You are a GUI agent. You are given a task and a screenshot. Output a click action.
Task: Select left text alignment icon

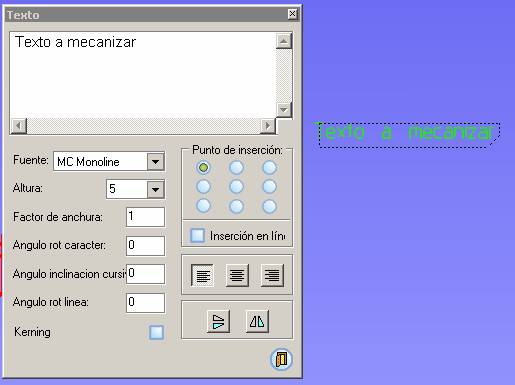coord(202,275)
